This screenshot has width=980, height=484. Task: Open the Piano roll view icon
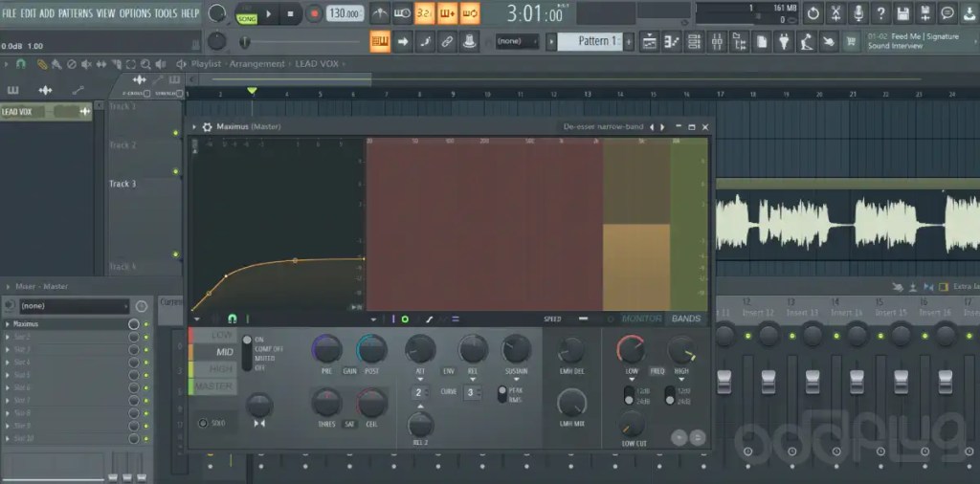[672, 42]
